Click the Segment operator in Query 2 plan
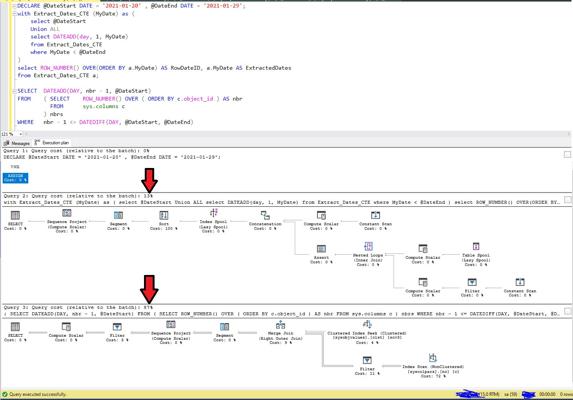Viewport: 573px width, 400px height. [x=118, y=221]
